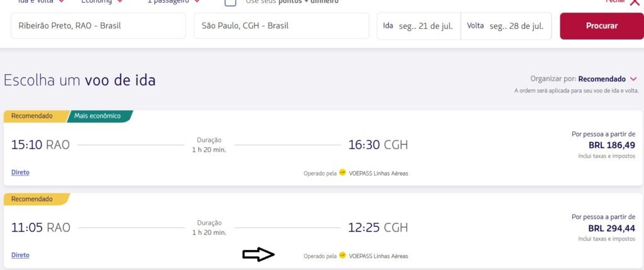Edit origin field Ribeirão Preto, RAO
The image size is (644, 270).
(98, 26)
